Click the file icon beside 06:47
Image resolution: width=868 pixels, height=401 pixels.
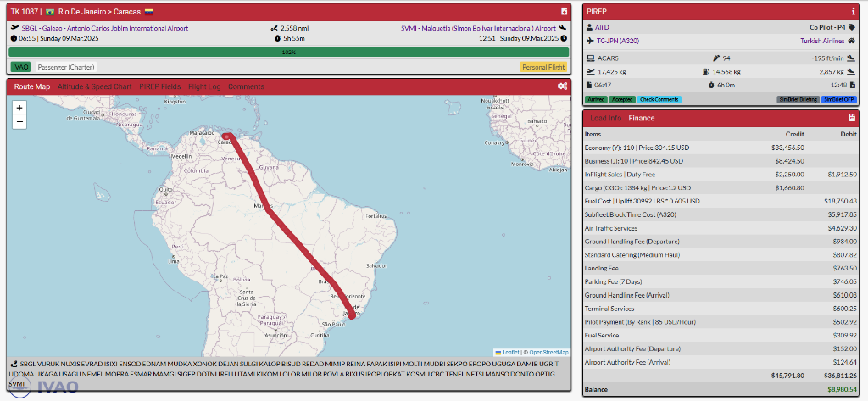590,86
